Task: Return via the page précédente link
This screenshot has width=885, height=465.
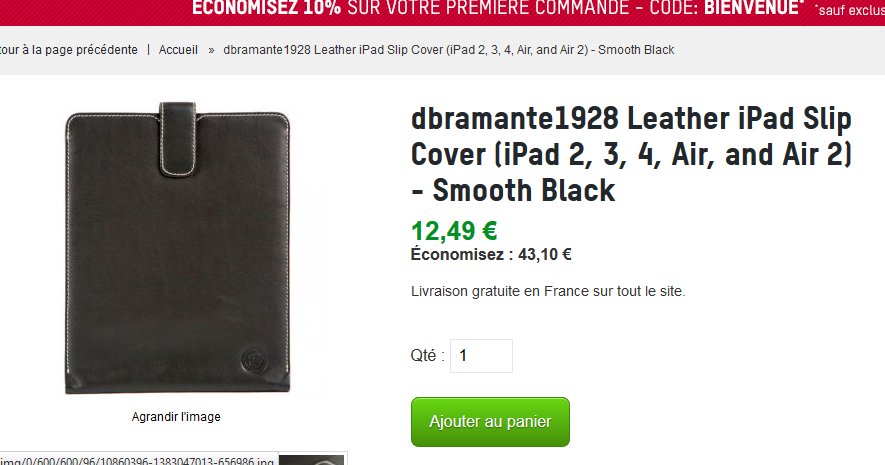Action: 69,50
